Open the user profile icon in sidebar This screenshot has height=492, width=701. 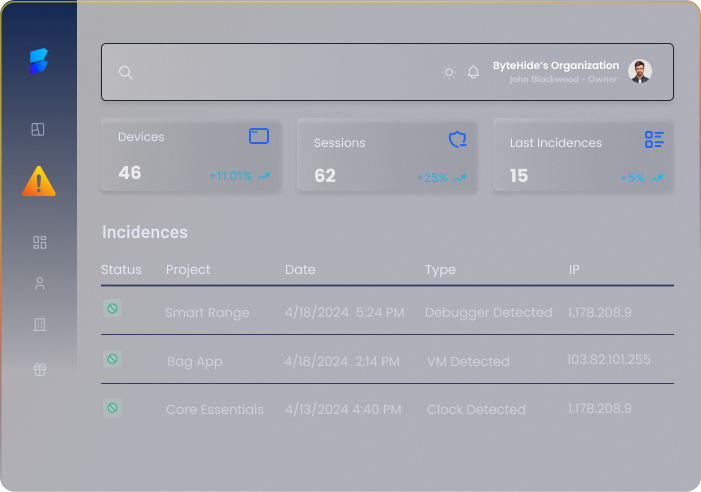coord(40,283)
